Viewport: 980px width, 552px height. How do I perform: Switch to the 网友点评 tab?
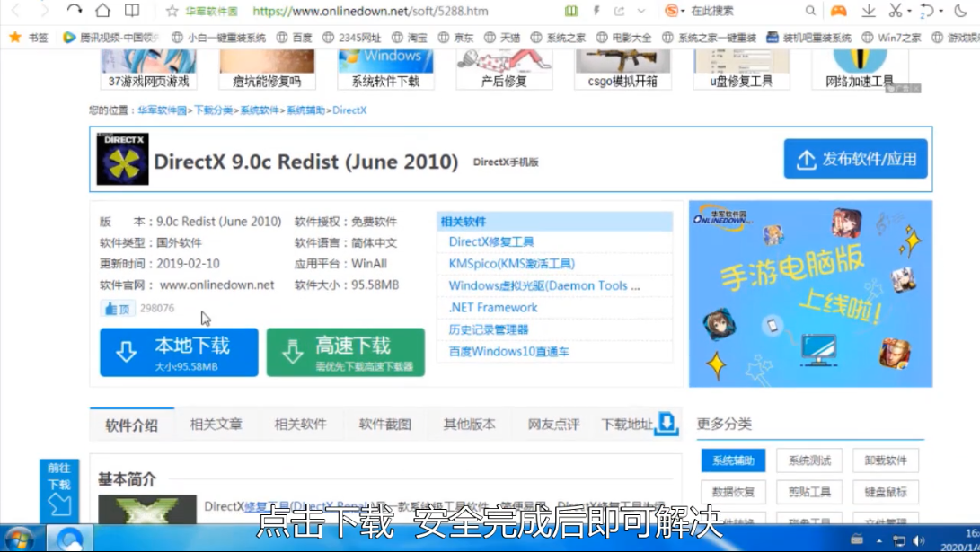pos(553,425)
